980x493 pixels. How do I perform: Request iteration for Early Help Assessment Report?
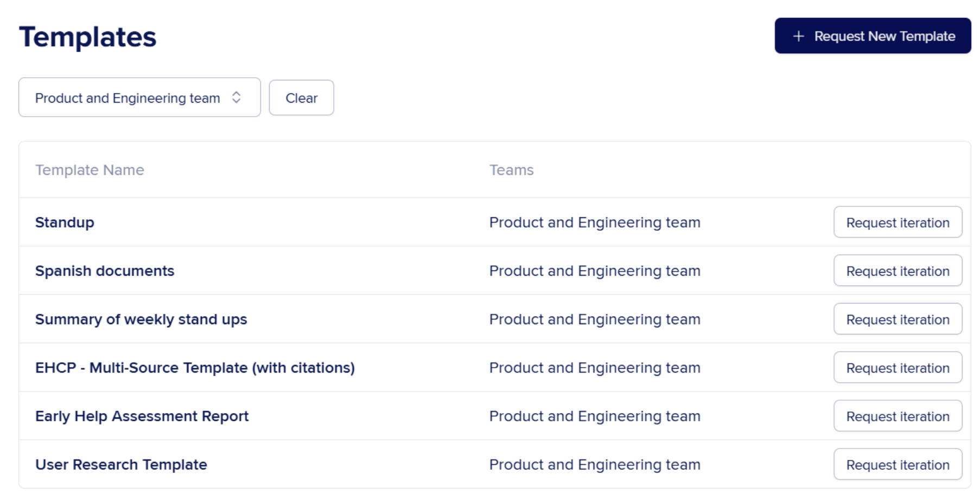pyautogui.click(x=898, y=416)
